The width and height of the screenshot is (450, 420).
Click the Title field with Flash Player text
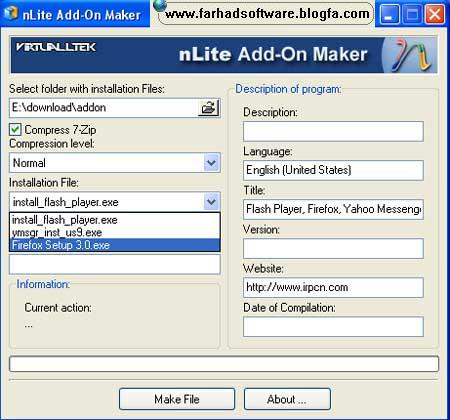tap(333, 209)
